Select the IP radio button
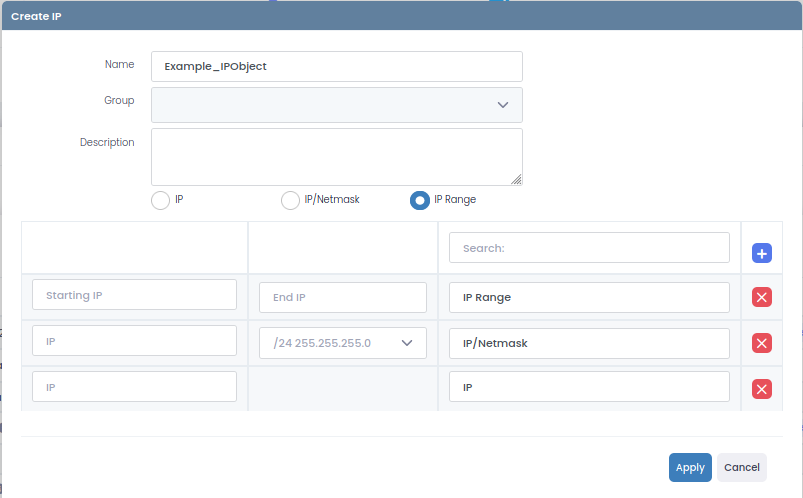 (160, 200)
